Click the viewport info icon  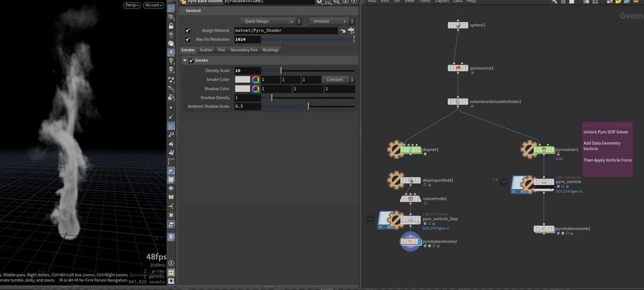click(x=171, y=263)
